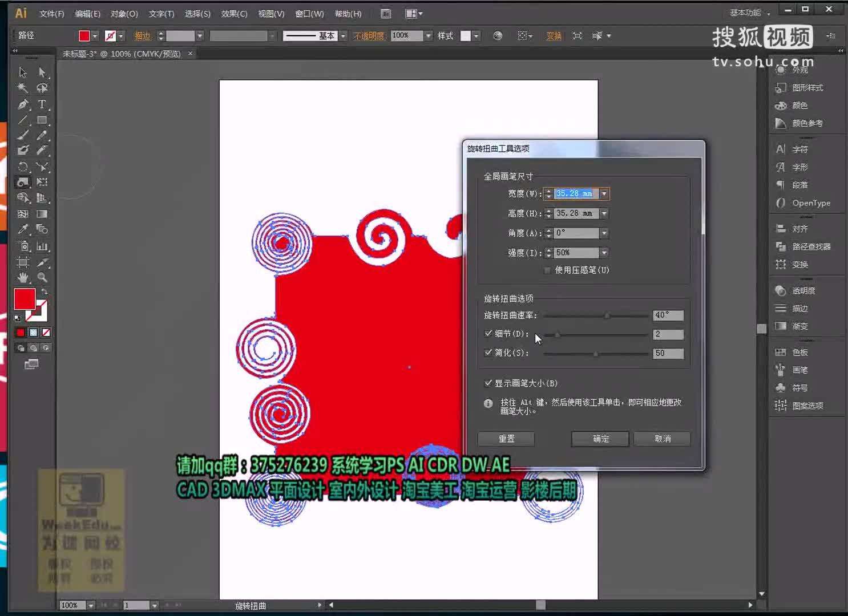
Task: Open the Angle (角度) dropdown arrow
Action: (x=604, y=233)
